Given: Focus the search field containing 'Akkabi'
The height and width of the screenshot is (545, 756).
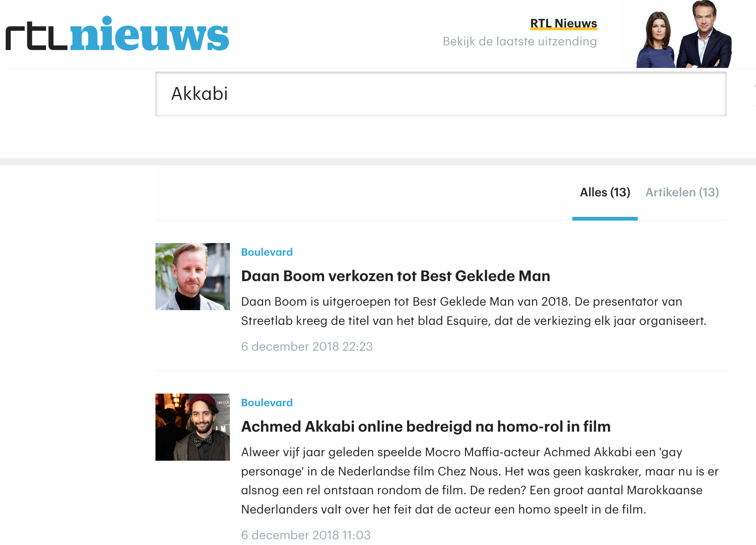Looking at the screenshot, I should tap(441, 94).
